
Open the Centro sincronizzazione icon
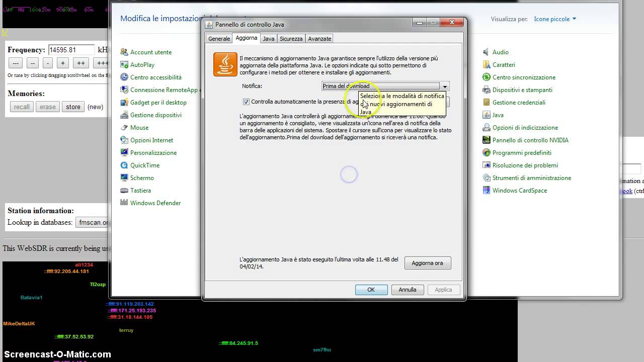coord(487,77)
